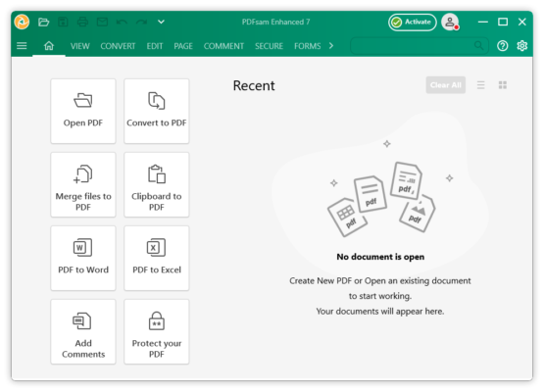
Task: Click 'No document is open' text
Action: [x=380, y=257]
